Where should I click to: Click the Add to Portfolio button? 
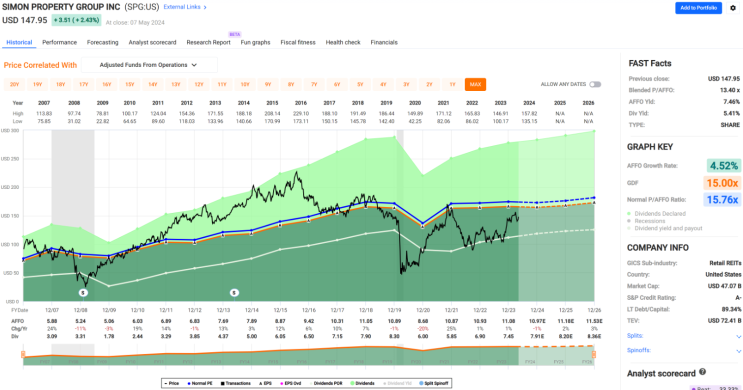[698, 8]
